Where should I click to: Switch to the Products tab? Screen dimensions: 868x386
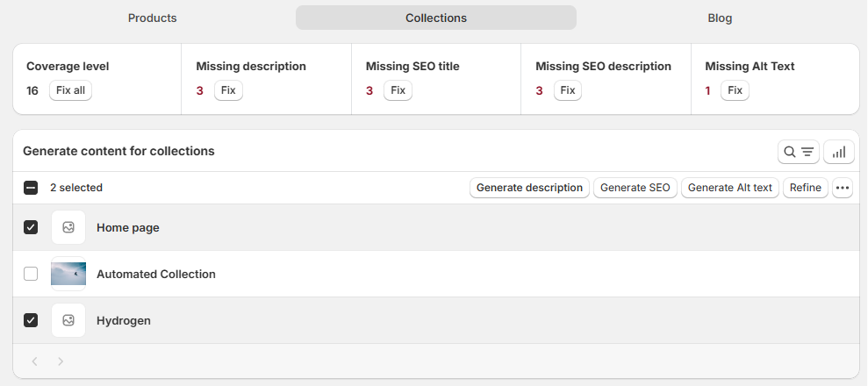[x=152, y=18]
